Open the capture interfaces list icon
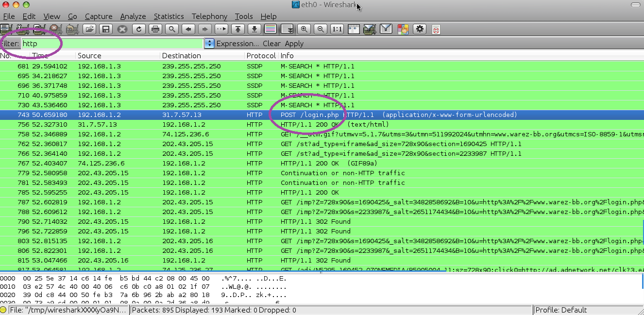 click(6, 29)
